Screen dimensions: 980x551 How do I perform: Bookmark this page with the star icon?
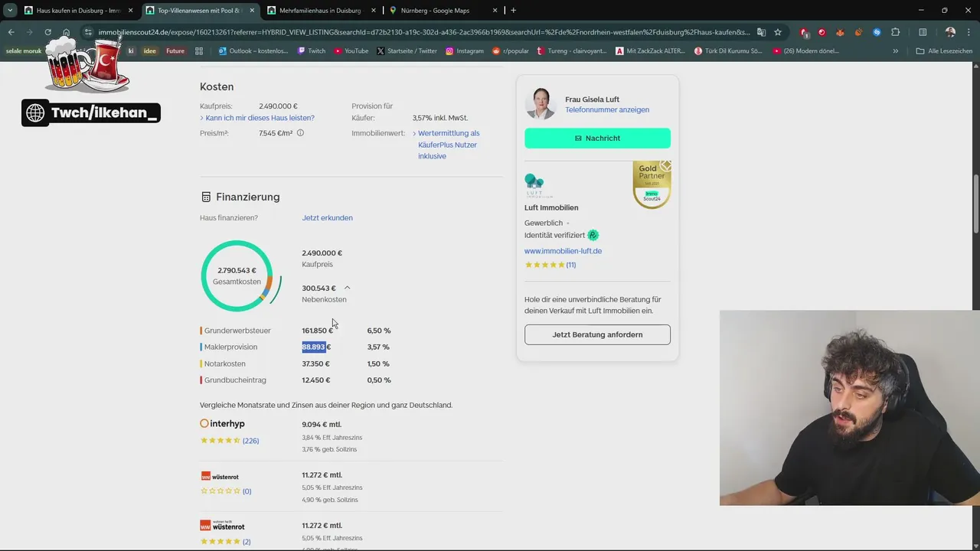click(778, 32)
